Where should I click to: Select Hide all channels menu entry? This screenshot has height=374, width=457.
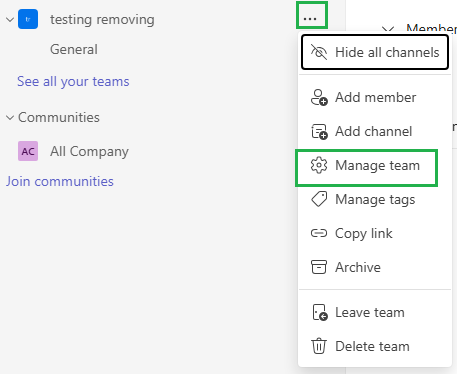pyautogui.click(x=375, y=52)
